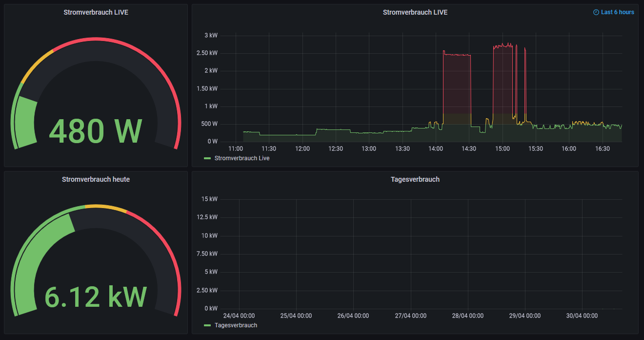
Task: Open Stromverbrauch LIVE gauge panel title menu
Action: coord(96,12)
